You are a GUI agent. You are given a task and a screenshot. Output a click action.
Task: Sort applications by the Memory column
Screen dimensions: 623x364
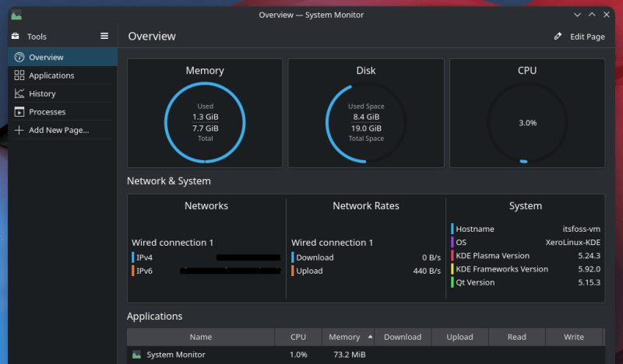tap(344, 337)
